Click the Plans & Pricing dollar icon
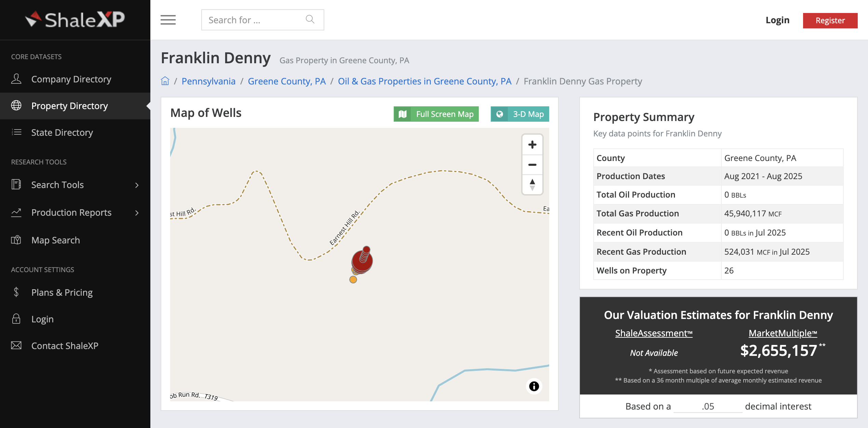This screenshot has width=868, height=428. pyautogui.click(x=16, y=292)
